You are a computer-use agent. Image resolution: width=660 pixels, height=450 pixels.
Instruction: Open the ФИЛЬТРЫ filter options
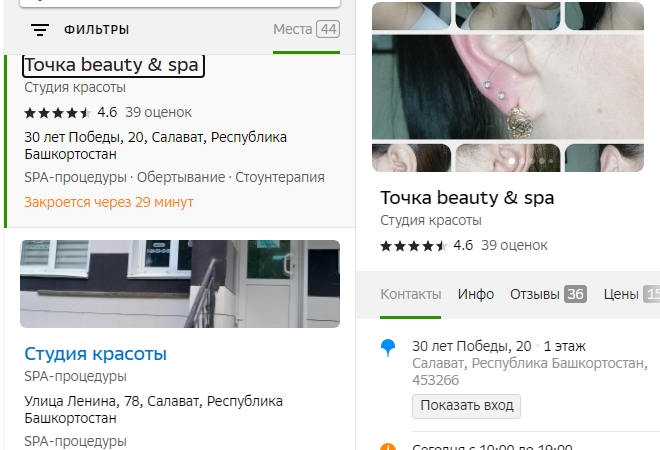[96, 30]
